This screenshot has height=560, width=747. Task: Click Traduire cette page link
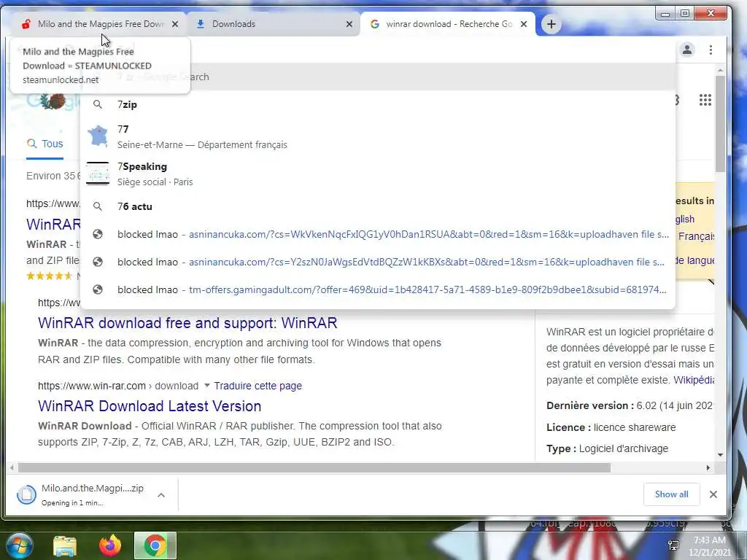(x=258, y=386)
